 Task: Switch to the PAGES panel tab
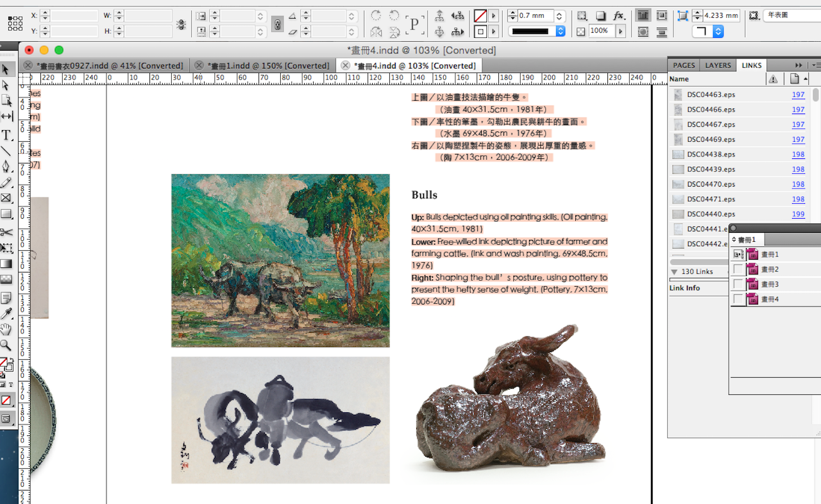click(x=684, y=65)
